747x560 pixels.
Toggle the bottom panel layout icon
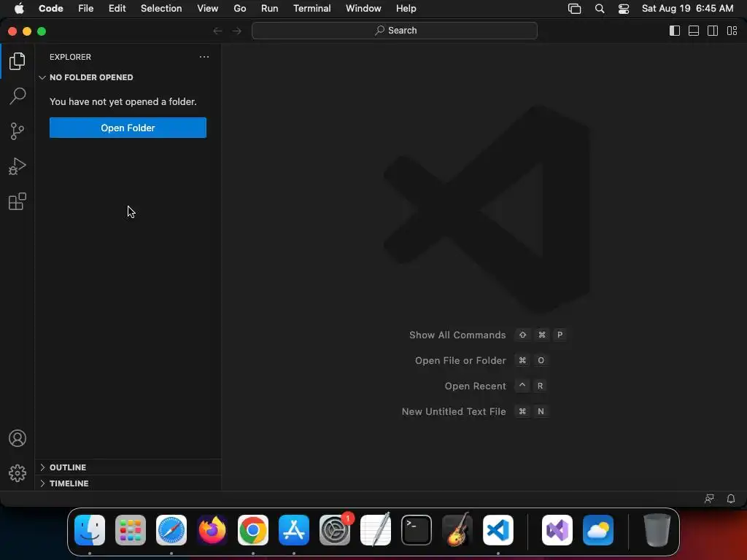click(x=694, y=31)
